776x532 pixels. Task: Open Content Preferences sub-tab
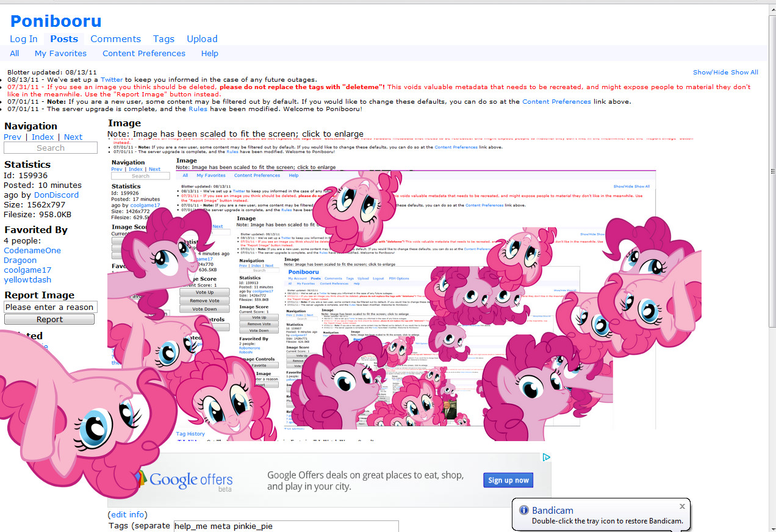click(x=144, y=53)
